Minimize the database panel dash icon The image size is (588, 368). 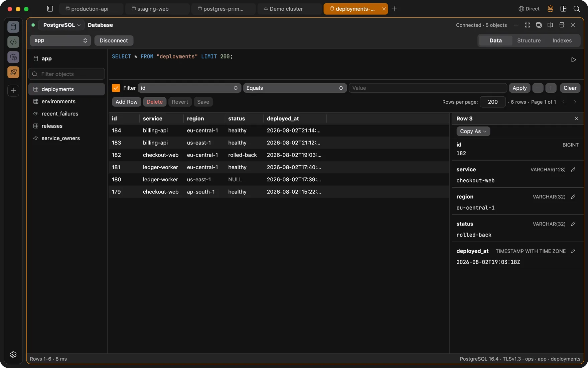tap(516, 25)
